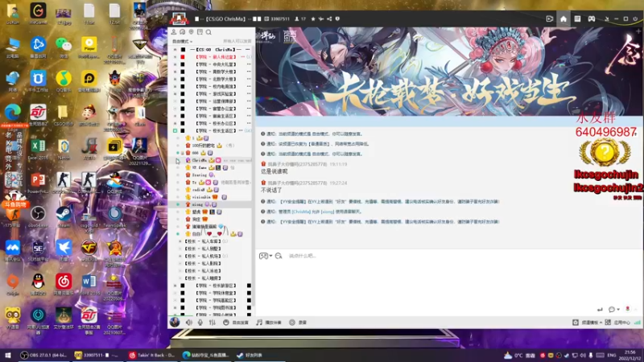
Task: Expand the first private sub-channel with one user
Action: (x=180, y=241)
